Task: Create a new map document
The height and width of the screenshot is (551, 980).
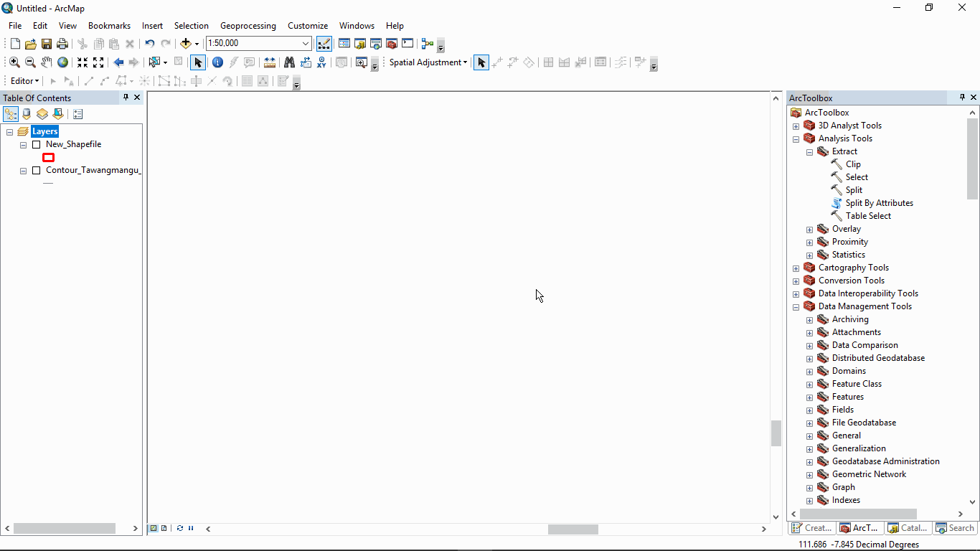Action: (x=15, y=44)
